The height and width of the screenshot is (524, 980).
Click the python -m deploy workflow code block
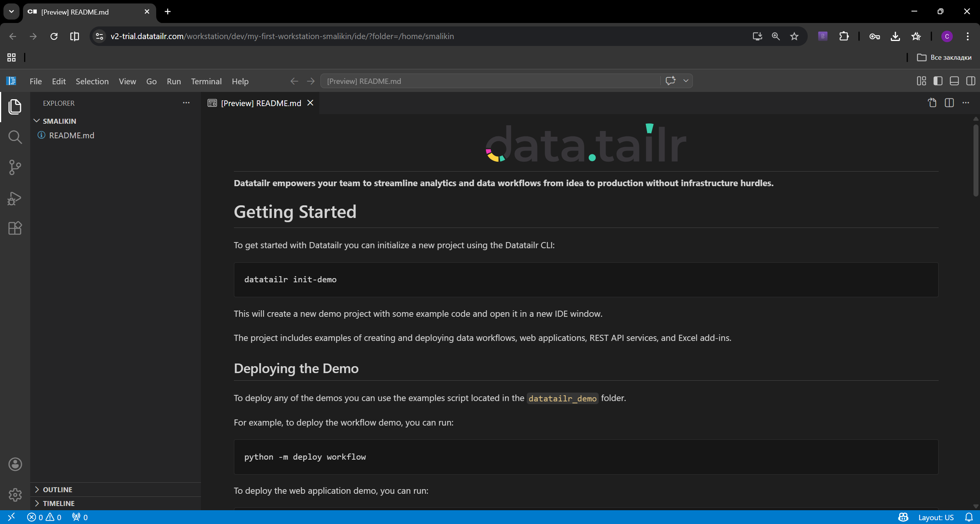coord(586,457)
